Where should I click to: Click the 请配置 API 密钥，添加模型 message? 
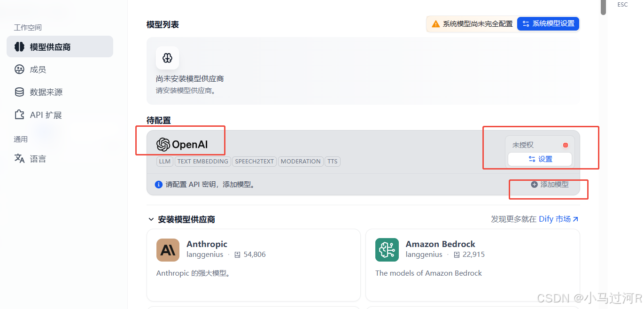point(210,185)
